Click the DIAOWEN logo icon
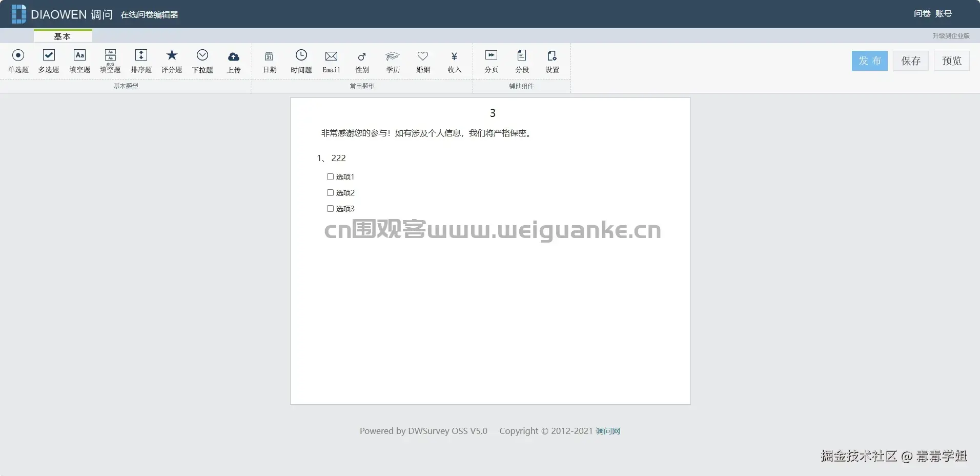The height and width of the screenshot is (476, 980). (x=18, y=14)
